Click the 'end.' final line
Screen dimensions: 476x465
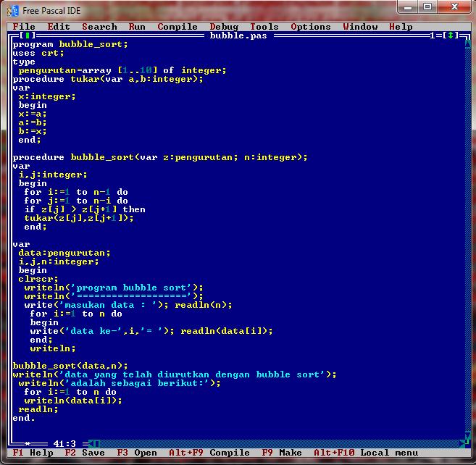click(x=24, y=418)
